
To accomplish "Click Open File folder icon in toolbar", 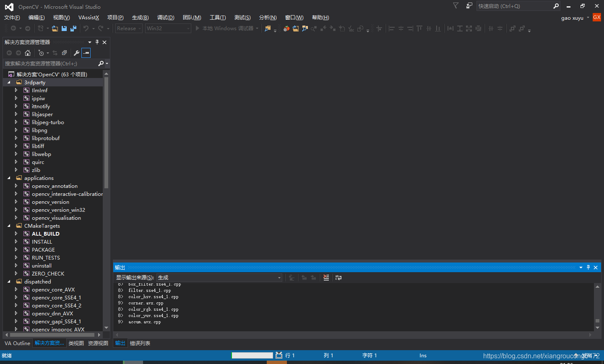I will point(55,29).
